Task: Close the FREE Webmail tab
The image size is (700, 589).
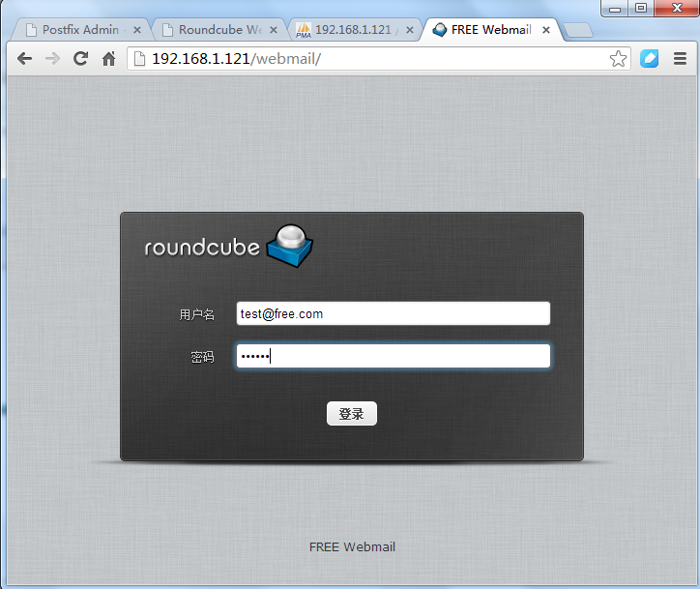Action: point(545,30)
